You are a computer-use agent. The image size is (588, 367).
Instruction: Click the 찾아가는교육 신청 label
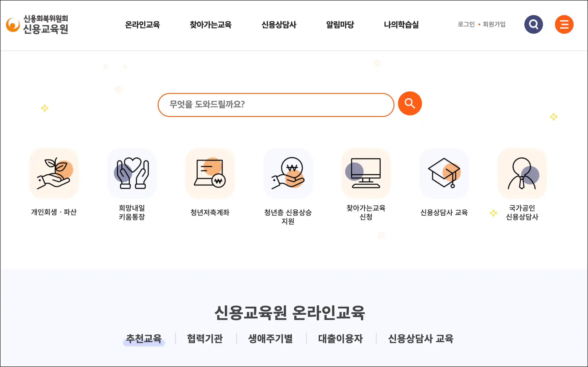click(366, 212)
